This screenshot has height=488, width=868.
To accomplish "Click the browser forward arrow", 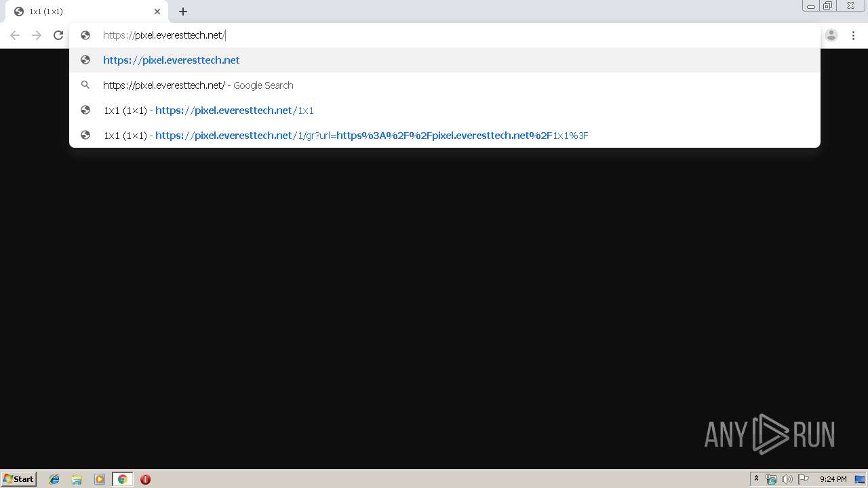I will [37, 35].
